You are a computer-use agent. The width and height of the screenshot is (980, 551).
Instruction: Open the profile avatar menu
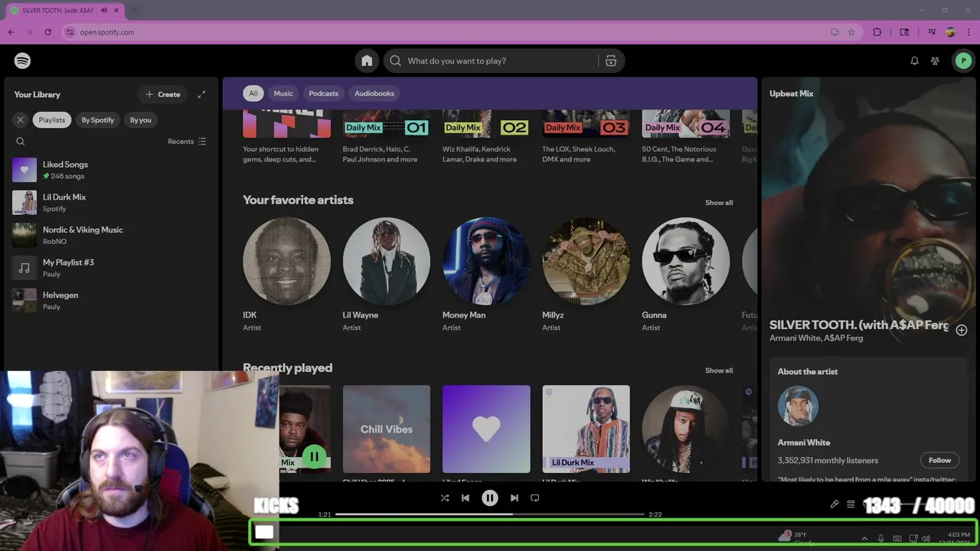tap(963, 60)
